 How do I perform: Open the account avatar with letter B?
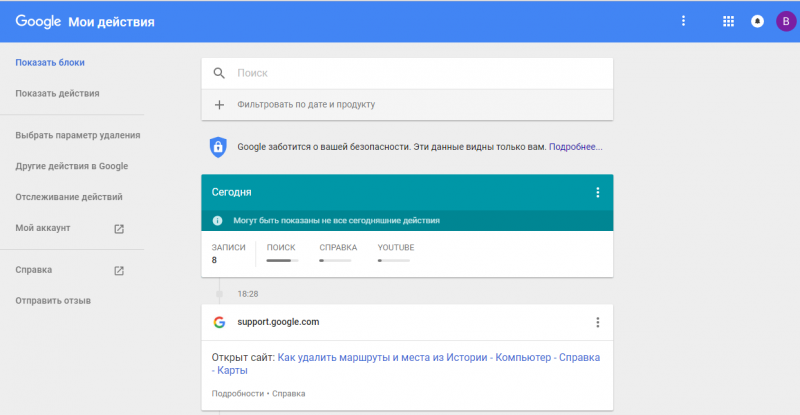click(785, 21)
